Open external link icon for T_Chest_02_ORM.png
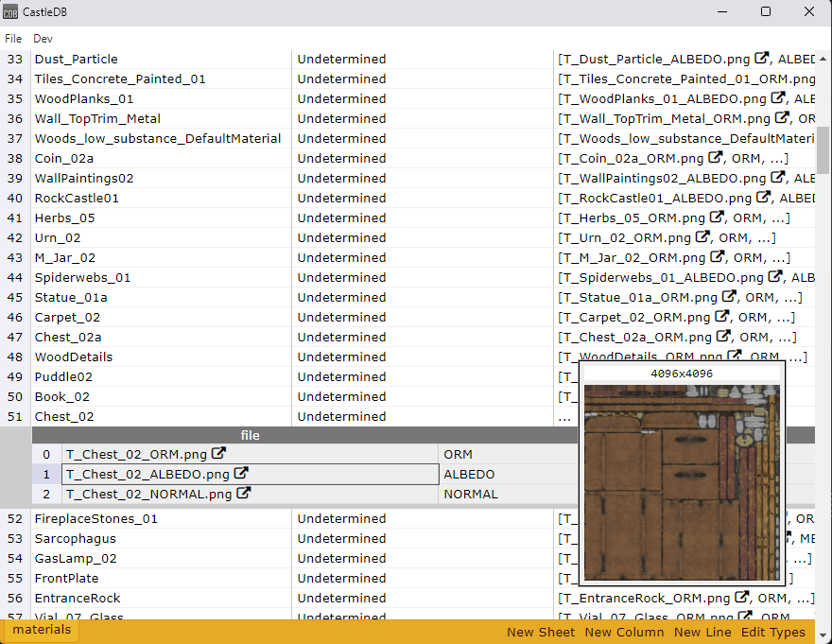The width and height of the screenshot is (832, 644). click(x=218, y=453)
